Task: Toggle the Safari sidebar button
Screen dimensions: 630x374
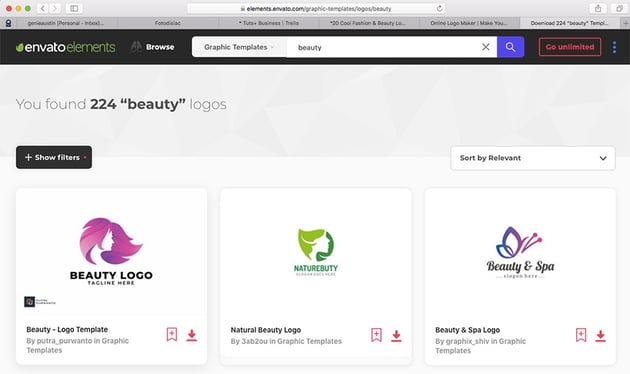Action: click(74, 8)
